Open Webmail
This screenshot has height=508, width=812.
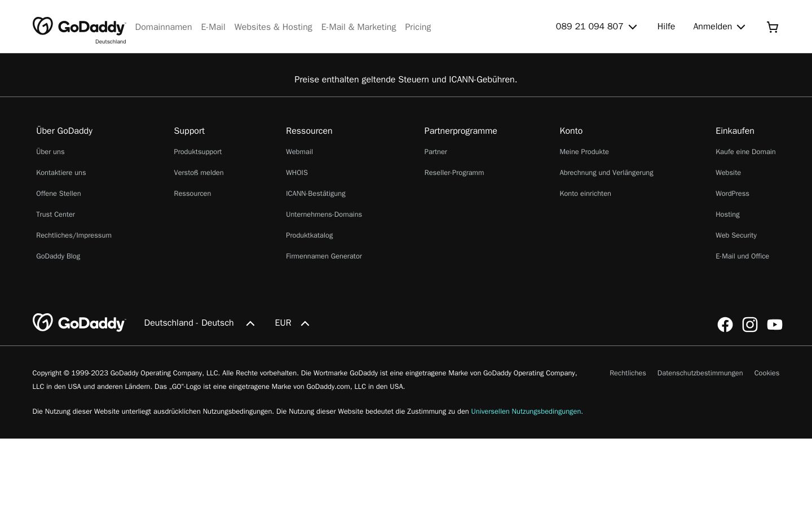(299, 152)
